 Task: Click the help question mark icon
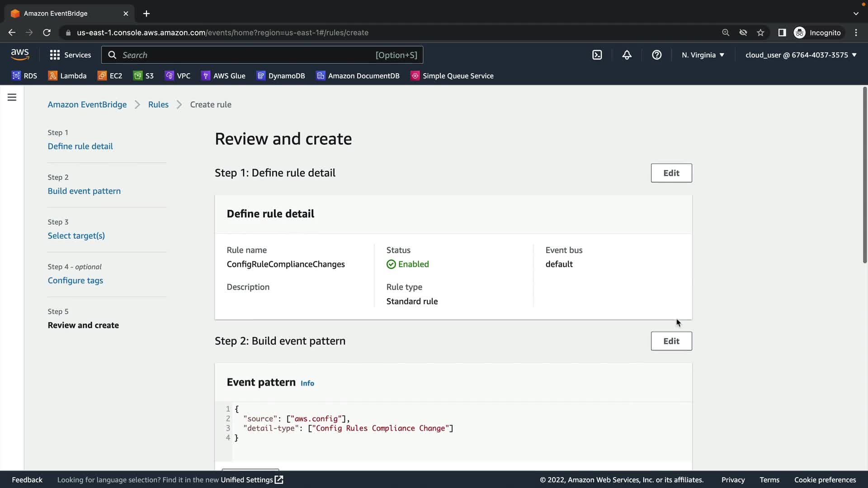[656, 55]
